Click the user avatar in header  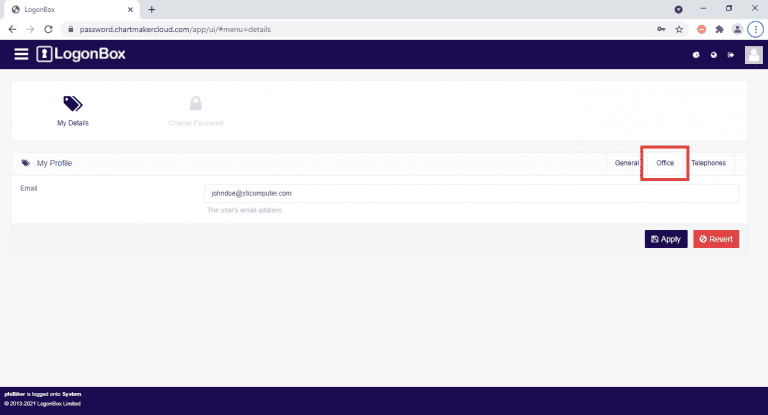[x=754, y=54]
